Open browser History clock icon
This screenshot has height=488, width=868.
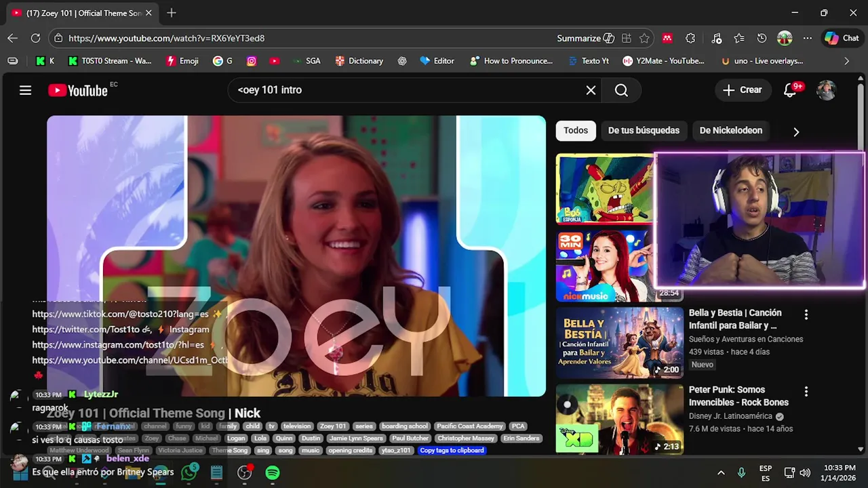(x=762, y=39)
